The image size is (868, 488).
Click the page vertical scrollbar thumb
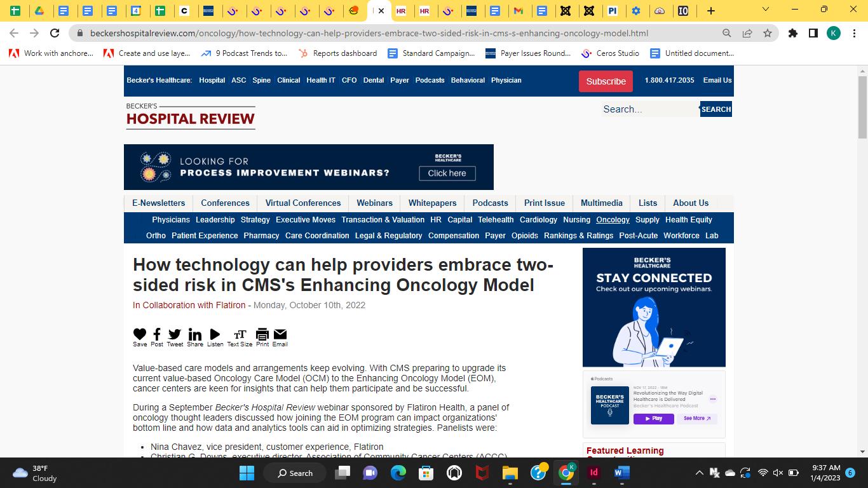862,107
